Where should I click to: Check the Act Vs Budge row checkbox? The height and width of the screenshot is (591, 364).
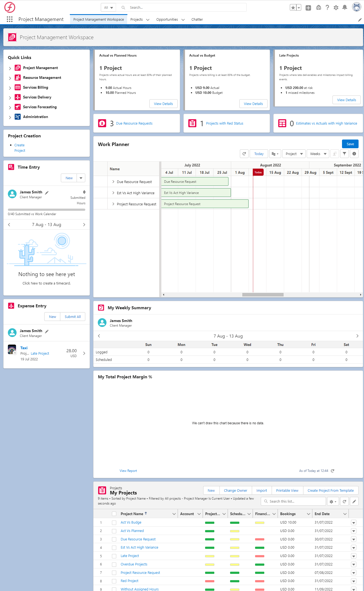(114, 523)
